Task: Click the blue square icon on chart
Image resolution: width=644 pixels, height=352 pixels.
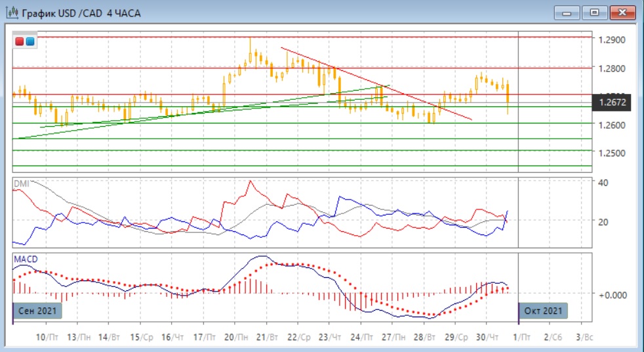Action: click(30, 41)
